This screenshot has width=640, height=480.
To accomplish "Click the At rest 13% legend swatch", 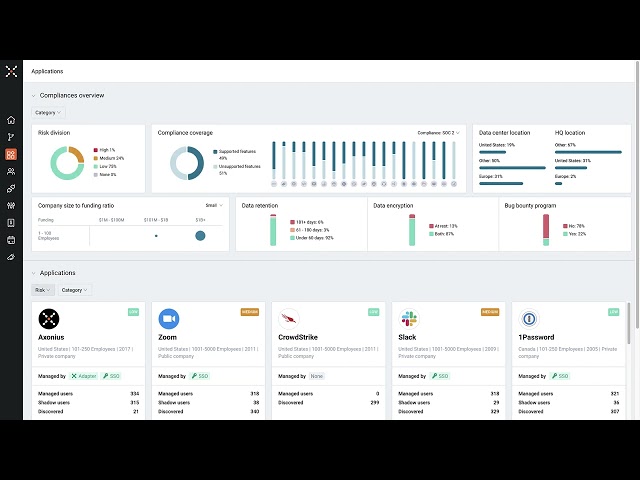I will pos(431,226).
